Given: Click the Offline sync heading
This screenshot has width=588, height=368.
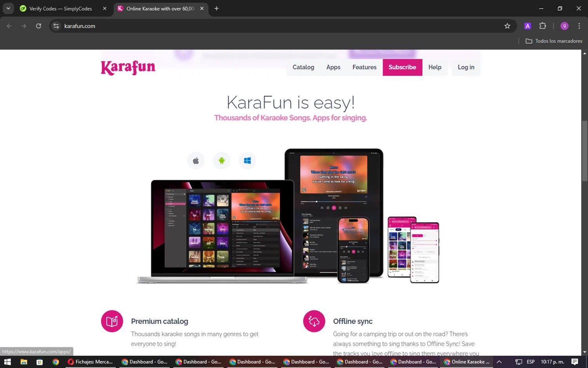Looking at the screenshot, I should tap(353, 321).
